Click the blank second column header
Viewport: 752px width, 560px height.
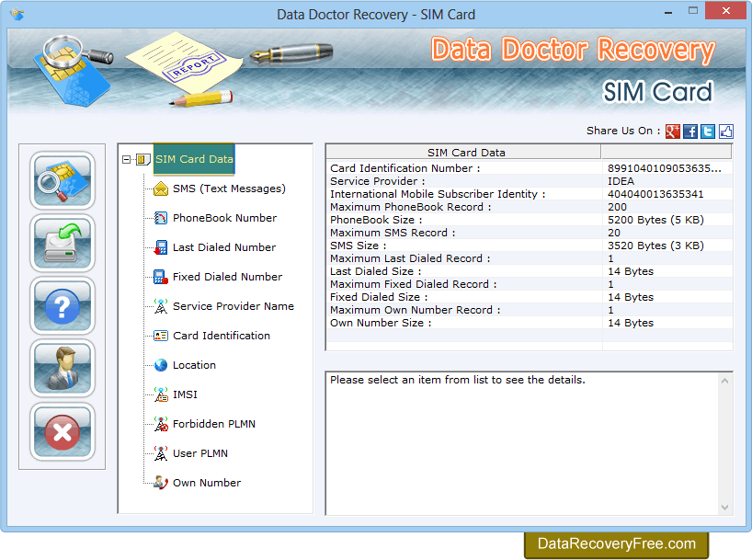(x=667, y=153)
